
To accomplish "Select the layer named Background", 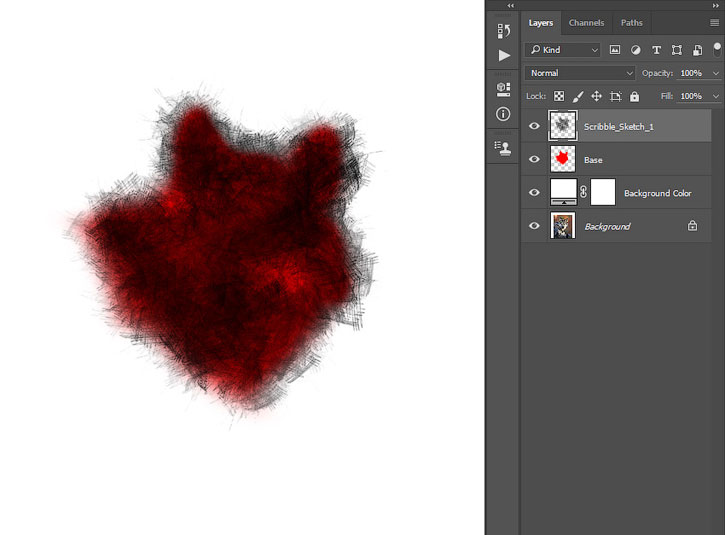I will pos(608,227).
